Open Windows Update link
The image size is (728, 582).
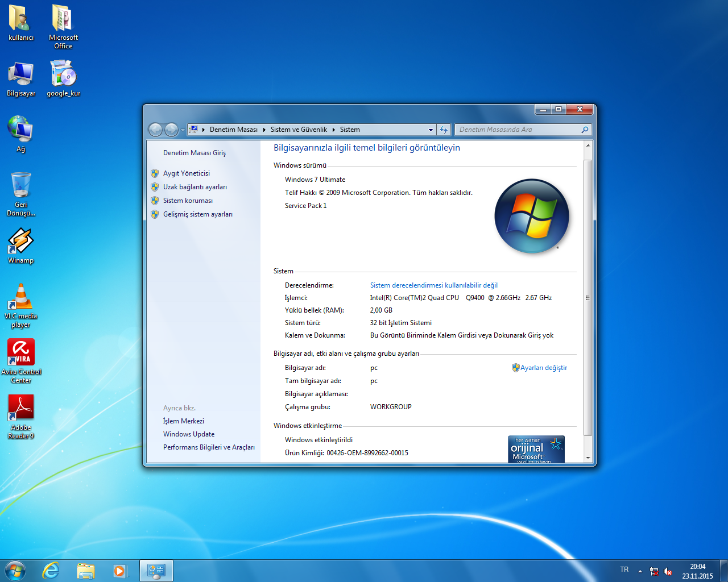[x=189, y=434]
